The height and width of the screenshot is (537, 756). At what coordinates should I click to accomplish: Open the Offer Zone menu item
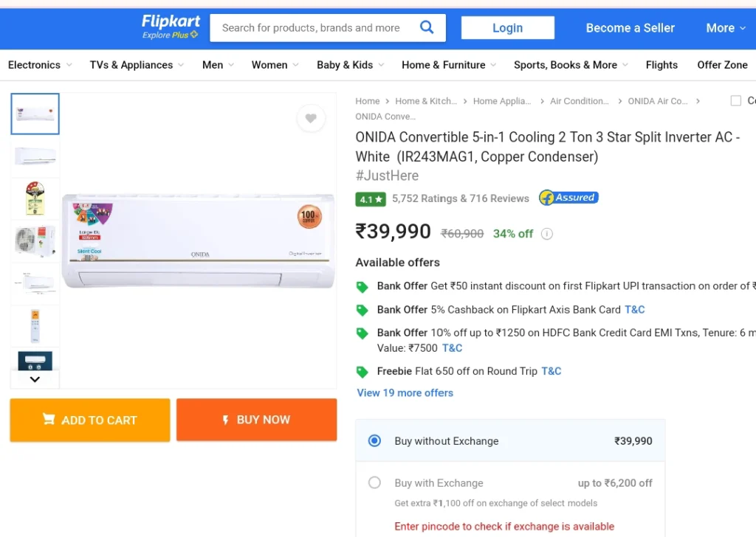click(722, 65)
